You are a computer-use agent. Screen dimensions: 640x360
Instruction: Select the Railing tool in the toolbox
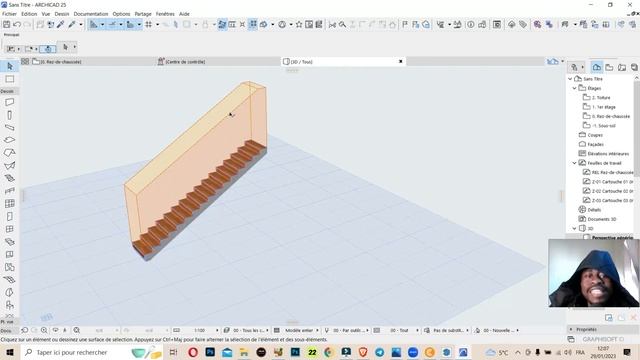coord(9,191)
